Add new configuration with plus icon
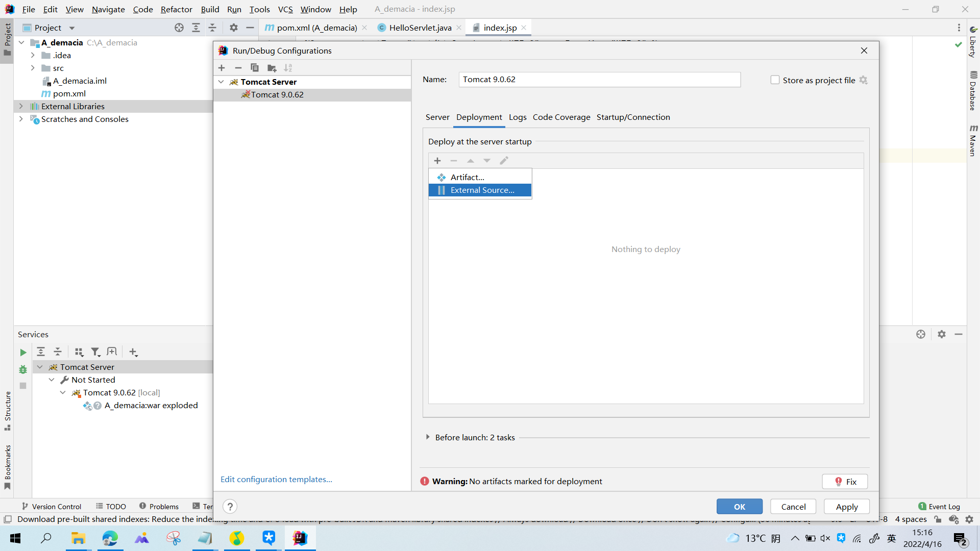The image size is (980, 551). [222, 68]
